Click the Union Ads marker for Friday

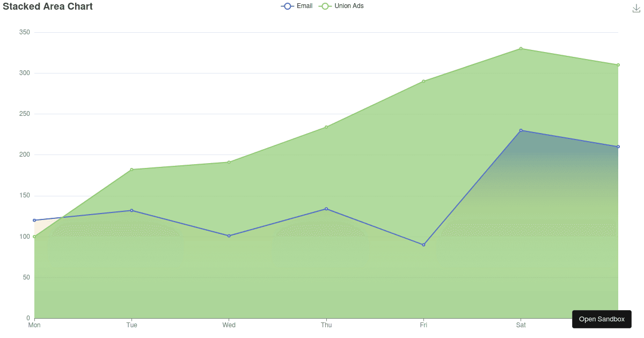[x=423, y=82]
